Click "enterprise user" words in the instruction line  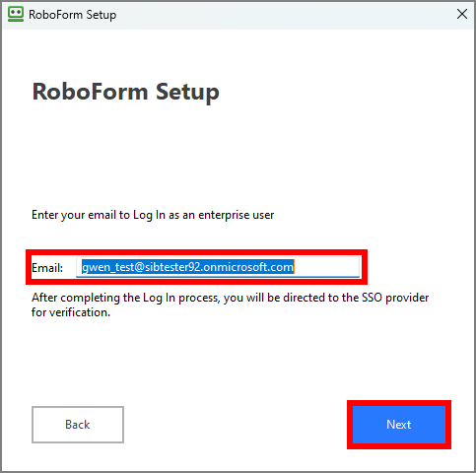click(237, 215)
